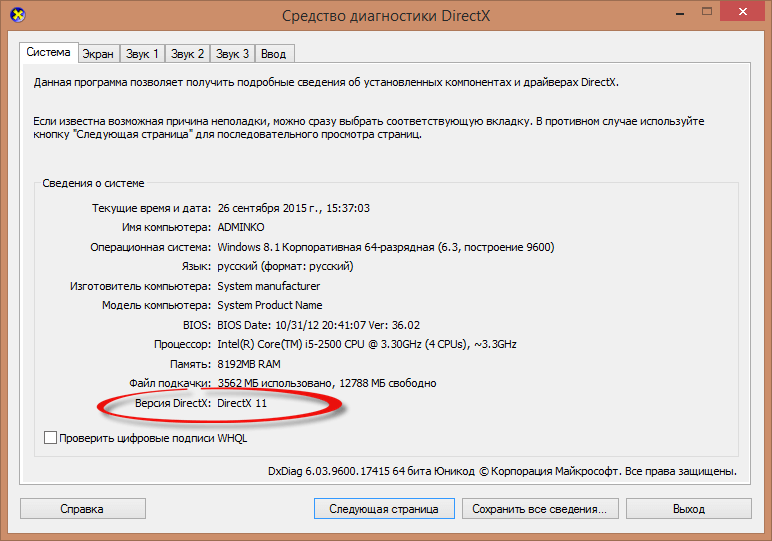This screenshot has width=772, height=541.
Task: Click the DirectX diagnostic tool title bar icon
Action: (x=18, y=15)
